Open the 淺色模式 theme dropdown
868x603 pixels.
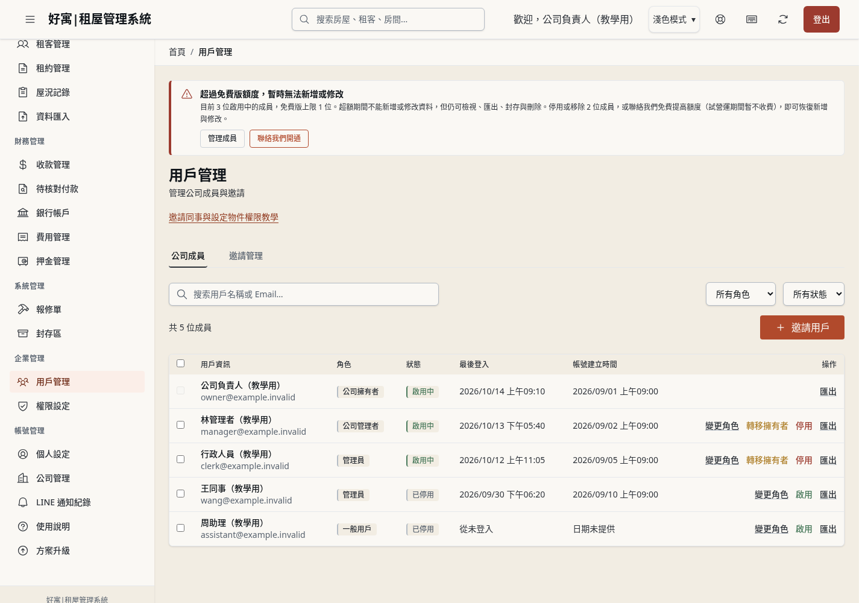click(x=674, y=19)
